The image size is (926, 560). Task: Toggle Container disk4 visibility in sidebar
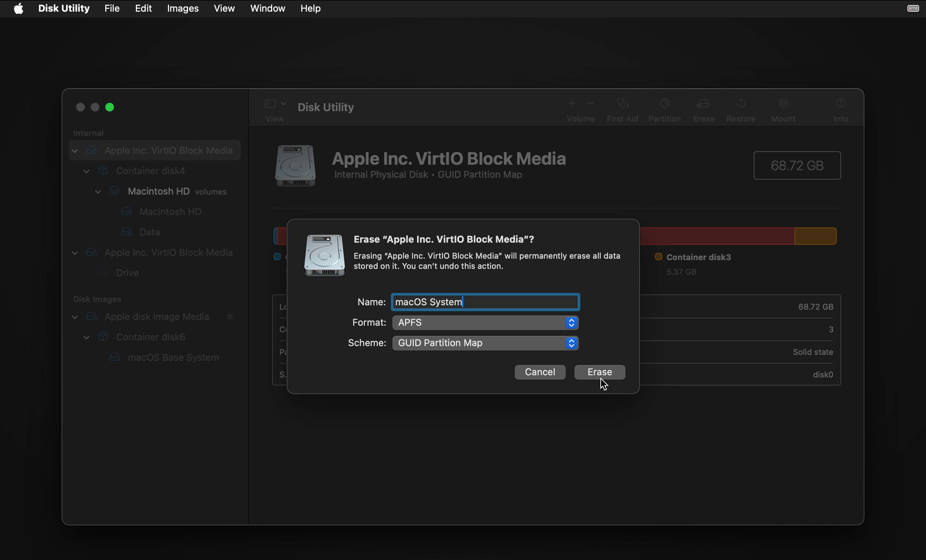[x=87, y=171]
